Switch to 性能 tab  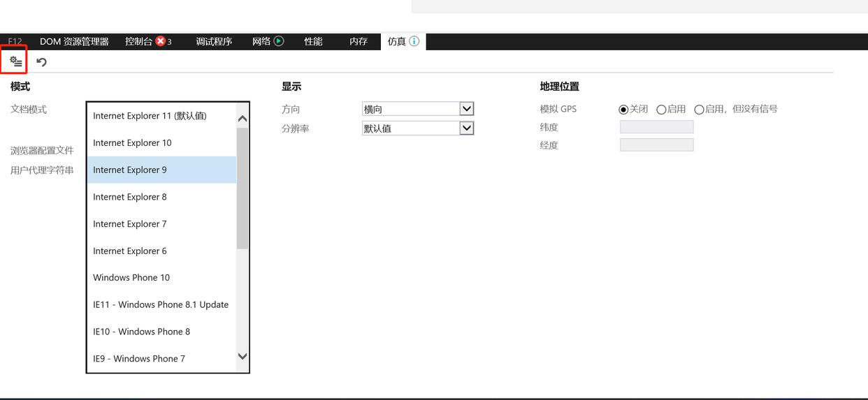313,42
